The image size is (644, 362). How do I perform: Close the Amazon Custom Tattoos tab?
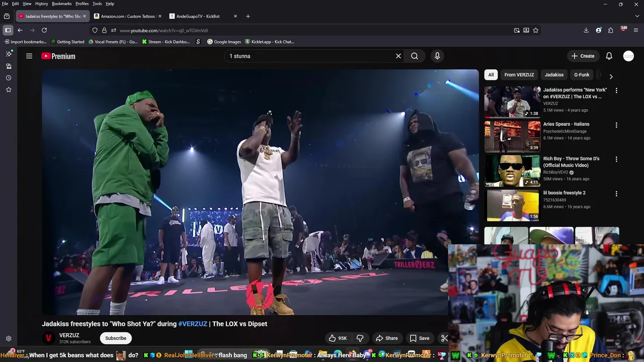point(159,16)
